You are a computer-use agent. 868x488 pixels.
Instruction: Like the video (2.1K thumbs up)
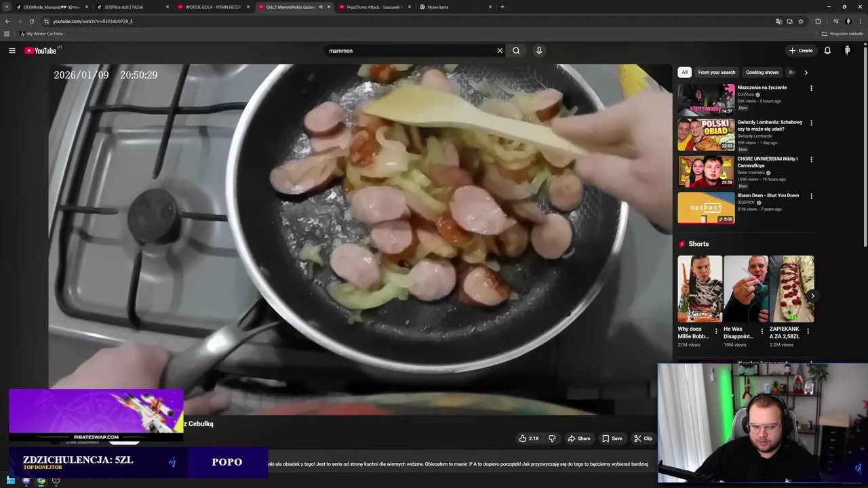[x=530, y=439]
